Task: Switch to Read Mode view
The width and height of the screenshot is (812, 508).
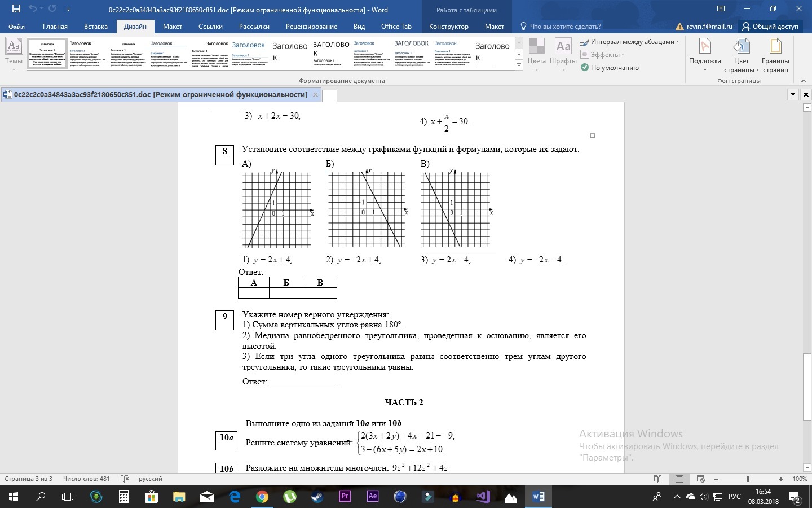Action: pos(657,479)
